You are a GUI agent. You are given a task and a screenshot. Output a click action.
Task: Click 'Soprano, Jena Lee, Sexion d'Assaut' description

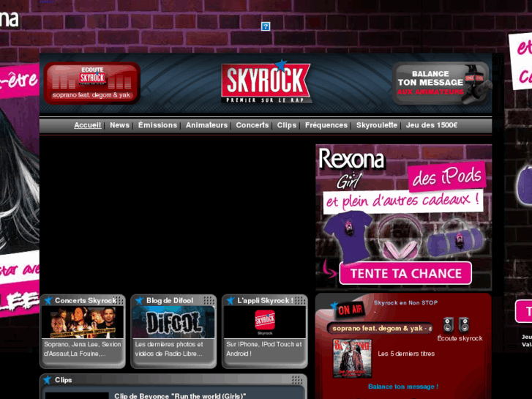pos(83,348)
